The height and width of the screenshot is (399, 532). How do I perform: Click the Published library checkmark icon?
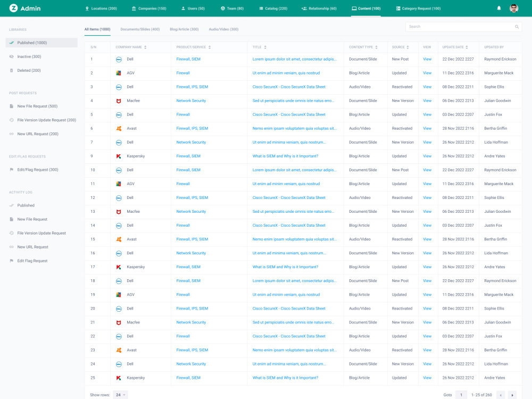coord(12,43)
